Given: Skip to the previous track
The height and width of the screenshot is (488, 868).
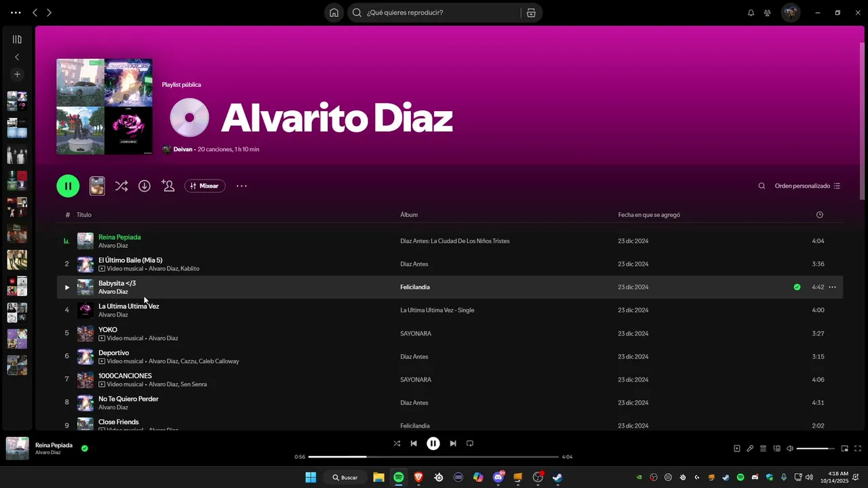Looking at the screenshot, I should [x=414, y=443].
